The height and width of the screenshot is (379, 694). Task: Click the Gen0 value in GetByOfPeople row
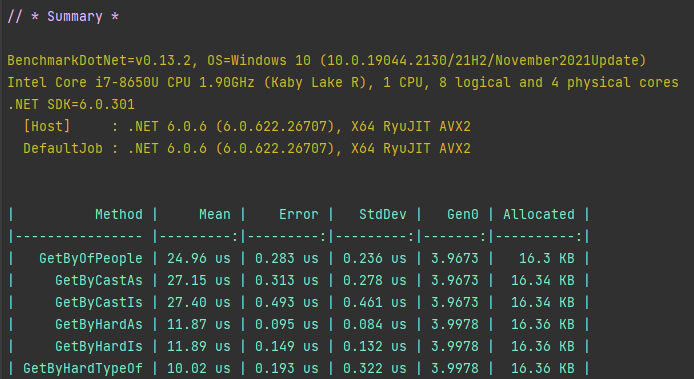[x=455, y=258]
